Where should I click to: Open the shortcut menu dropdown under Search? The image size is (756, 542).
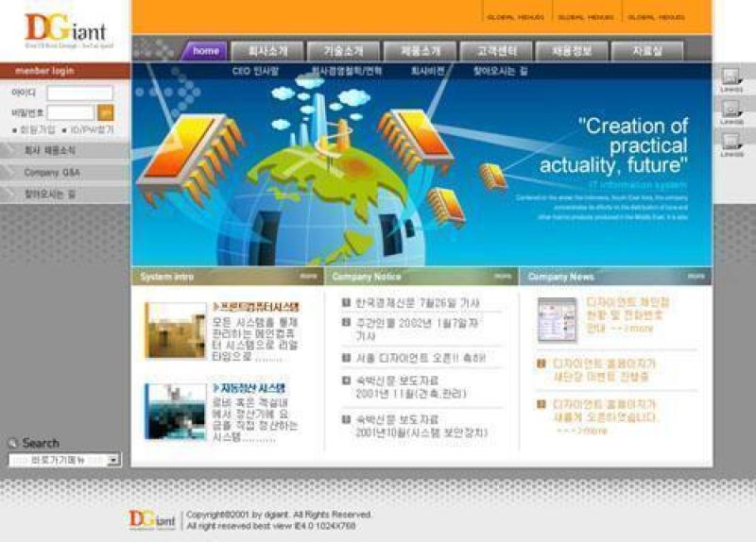pos(113,460)
